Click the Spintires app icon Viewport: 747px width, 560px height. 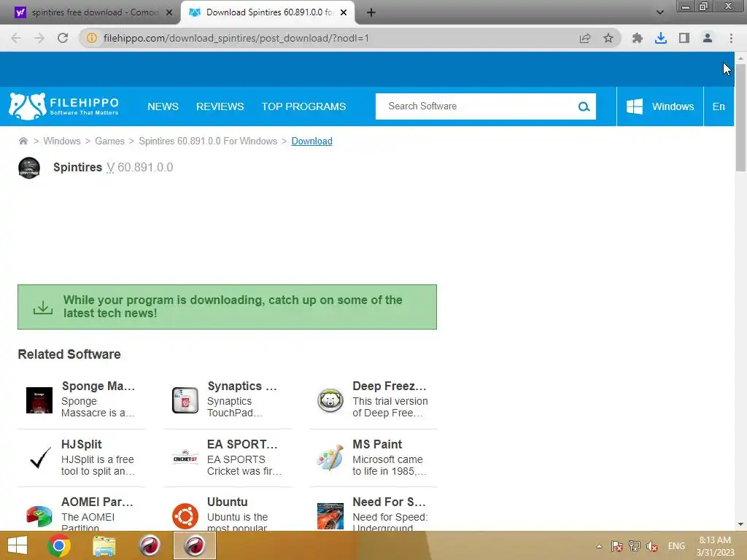tap(29, 168)
